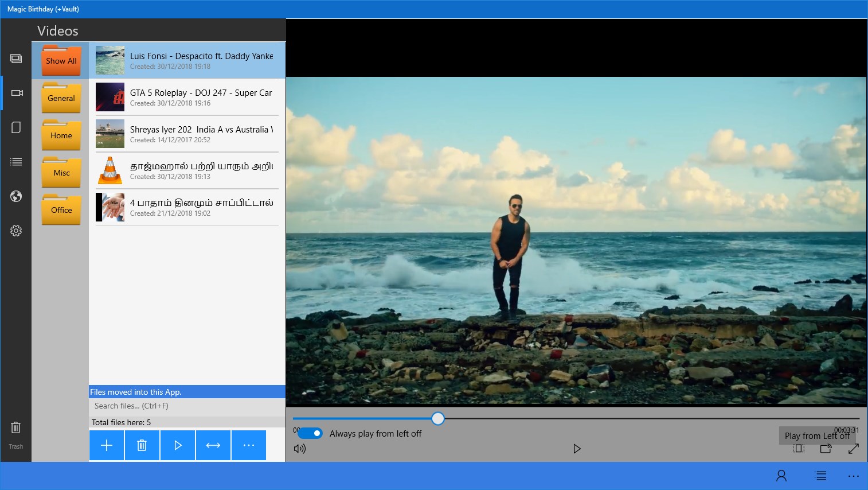Focus the Search files input field

(187, 406)
